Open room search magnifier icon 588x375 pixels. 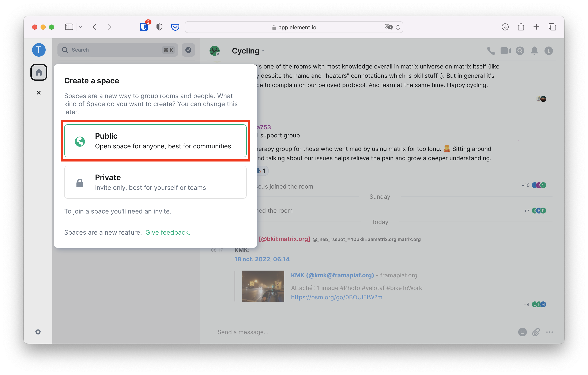(520, 51)
